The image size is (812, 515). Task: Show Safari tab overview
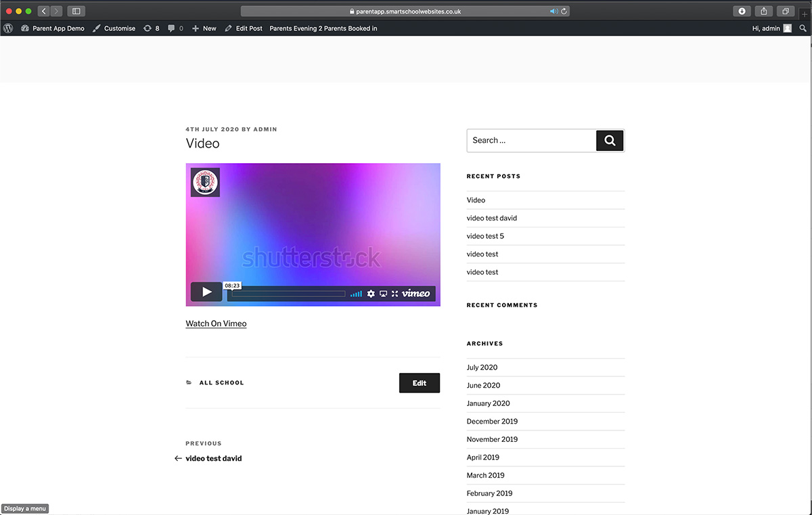786,12
